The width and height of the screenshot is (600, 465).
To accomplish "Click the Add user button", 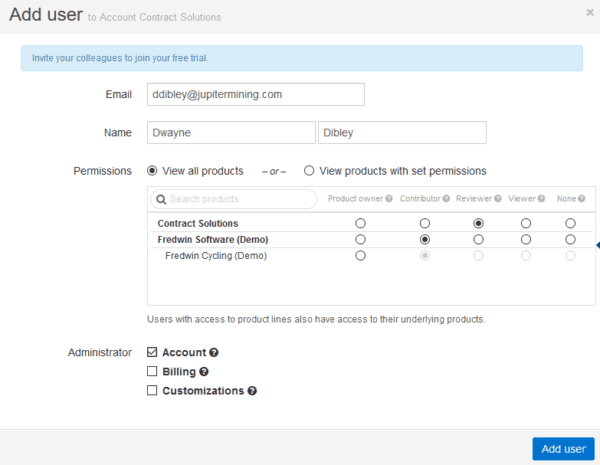I will point(563,449).
